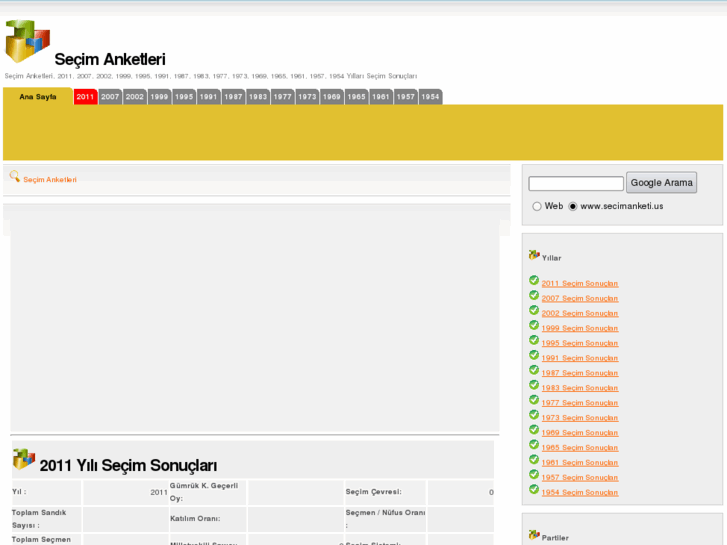Image resolution: width=727 pixels, height=545 pixels.
Task: Click green check icon beside 2002 Seçim Sonuçları
Action: 534,310
